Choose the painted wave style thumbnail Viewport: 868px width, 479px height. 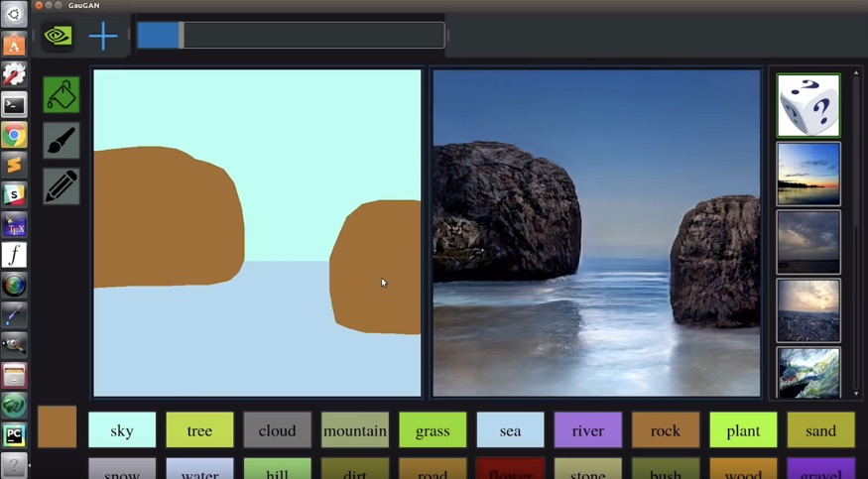[x=808, y=373]
